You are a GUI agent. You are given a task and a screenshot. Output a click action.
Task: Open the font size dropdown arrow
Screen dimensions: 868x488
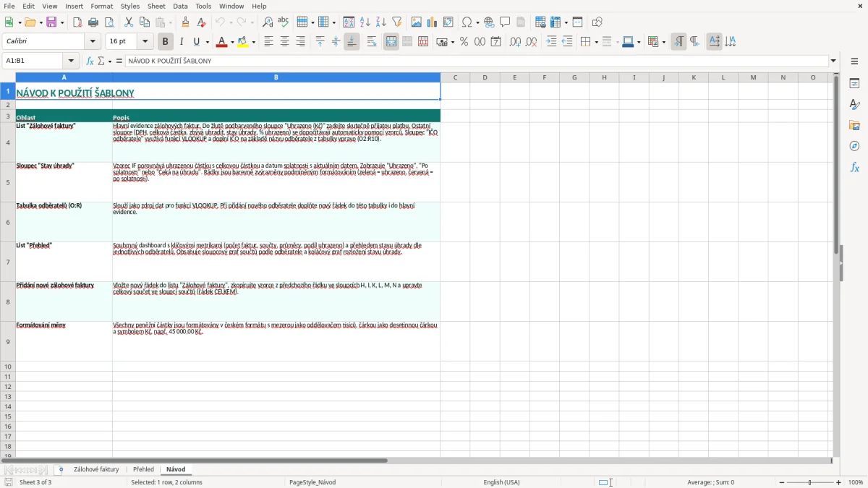pos(145,42)
